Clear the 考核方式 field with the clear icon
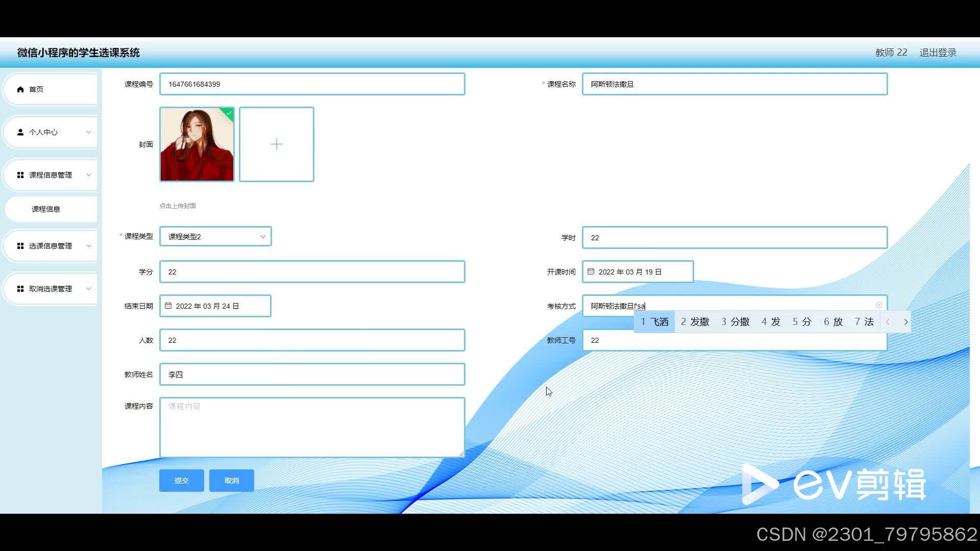980x551 pixels. [879, 305]
